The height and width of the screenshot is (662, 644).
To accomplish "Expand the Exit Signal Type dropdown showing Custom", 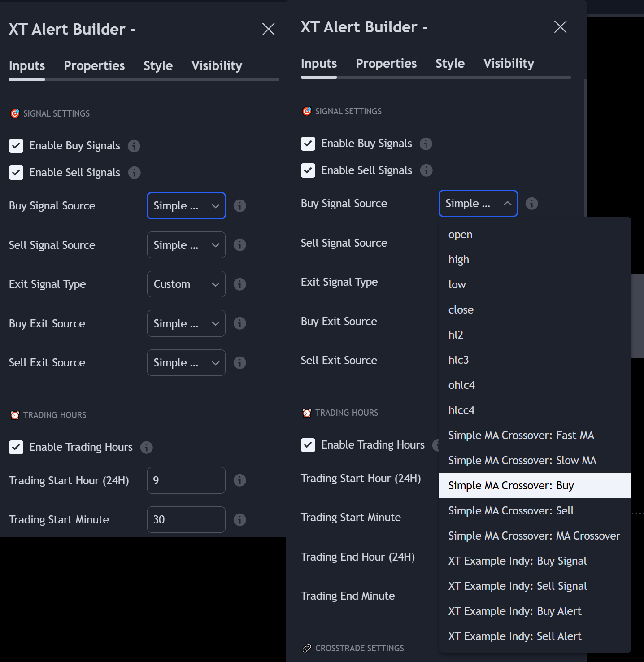I will [x=186, y=284].
